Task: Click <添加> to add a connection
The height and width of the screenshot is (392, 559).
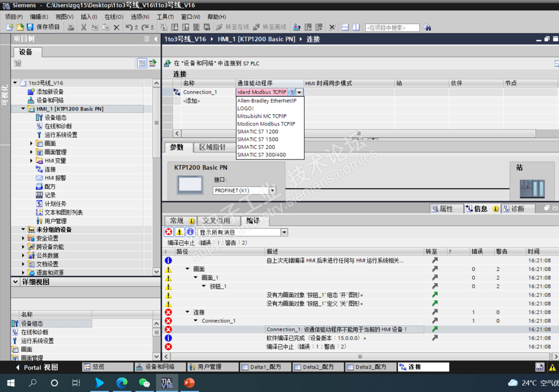Action: tap(192, 101)
